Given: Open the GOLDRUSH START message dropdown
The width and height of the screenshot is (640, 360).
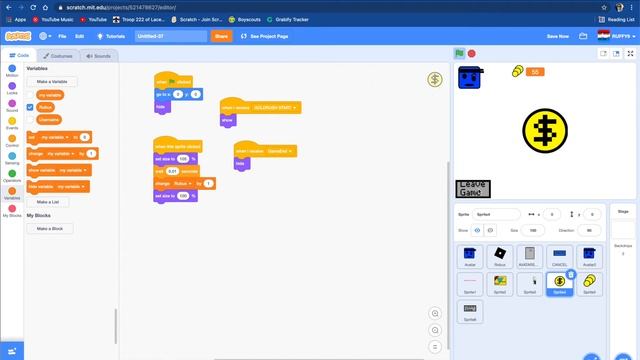Looking at the screenshot, I should [x=274, y=108].
